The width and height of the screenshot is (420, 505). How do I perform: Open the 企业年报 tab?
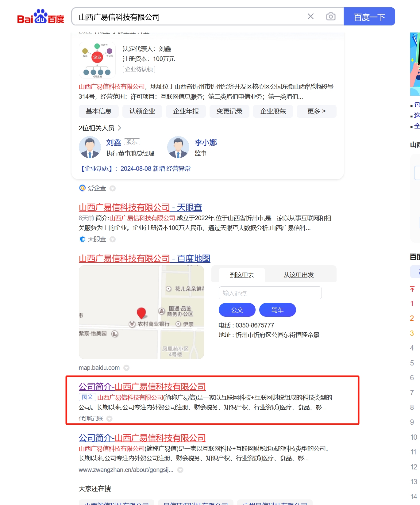[186, 111]
